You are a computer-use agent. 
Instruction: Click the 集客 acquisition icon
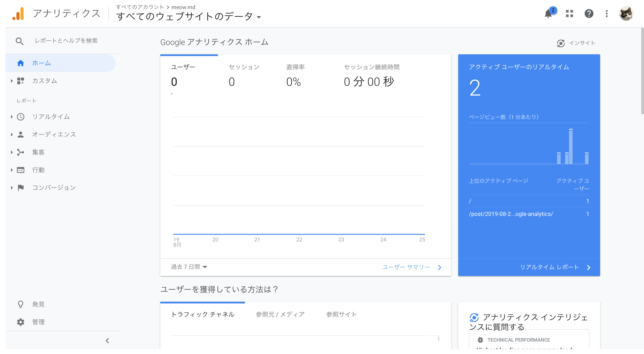tap(20, 152)
